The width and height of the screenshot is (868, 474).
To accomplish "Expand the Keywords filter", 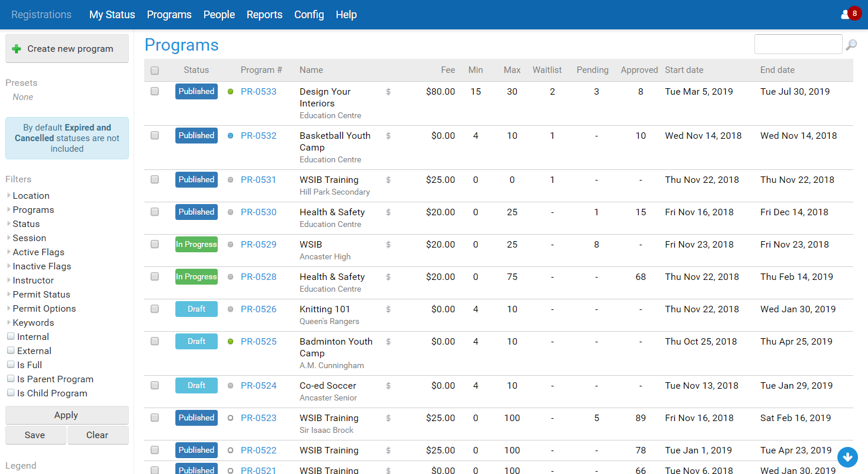I will pyautogui.click(x=30, y=323).
